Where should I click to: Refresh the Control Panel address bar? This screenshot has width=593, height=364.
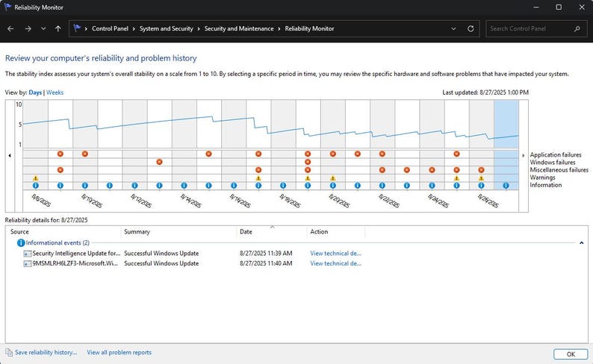point(471,28)
